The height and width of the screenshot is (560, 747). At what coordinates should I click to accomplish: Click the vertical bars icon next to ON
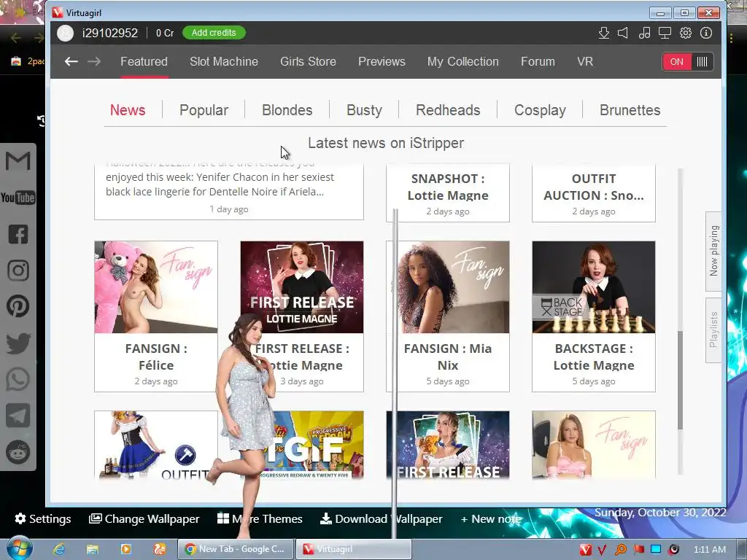click(703, 61)
